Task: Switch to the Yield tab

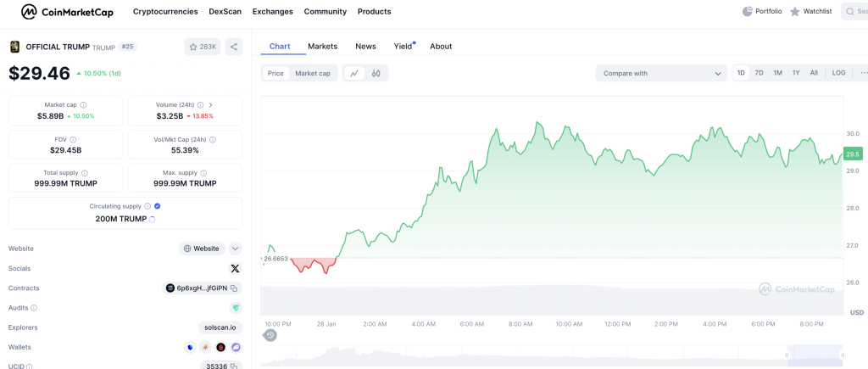Action: [x=403, y=47]
